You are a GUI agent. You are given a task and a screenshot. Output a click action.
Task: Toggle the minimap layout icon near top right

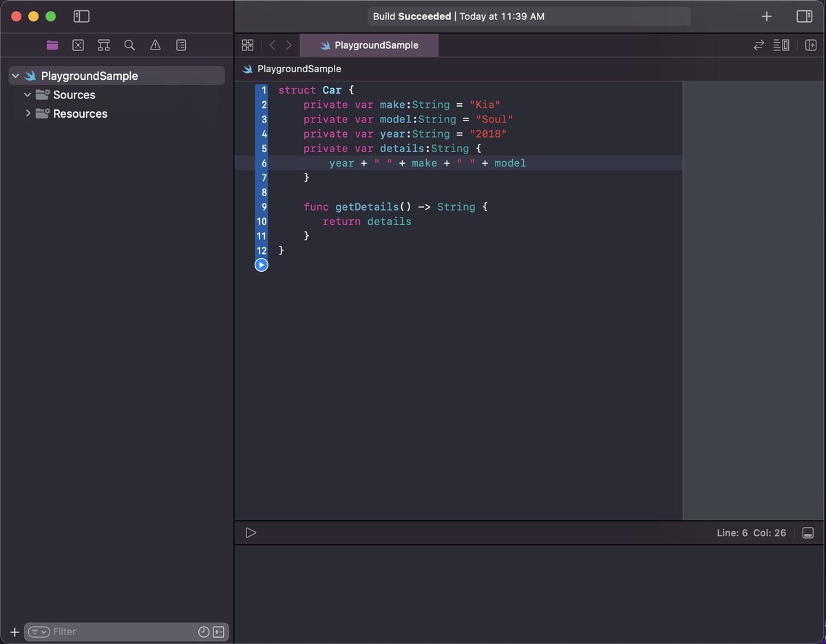[x=781, y=45]
